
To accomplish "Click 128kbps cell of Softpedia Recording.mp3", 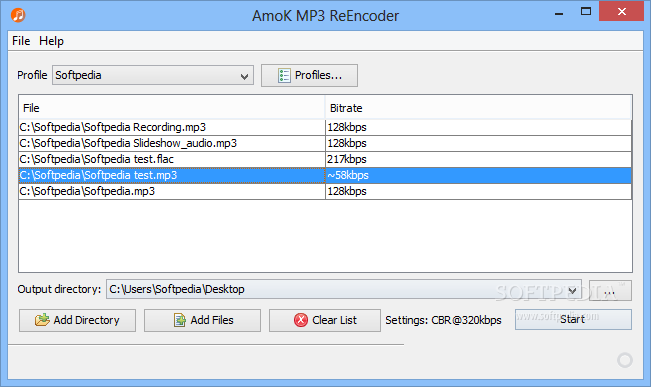I will 478,127.
